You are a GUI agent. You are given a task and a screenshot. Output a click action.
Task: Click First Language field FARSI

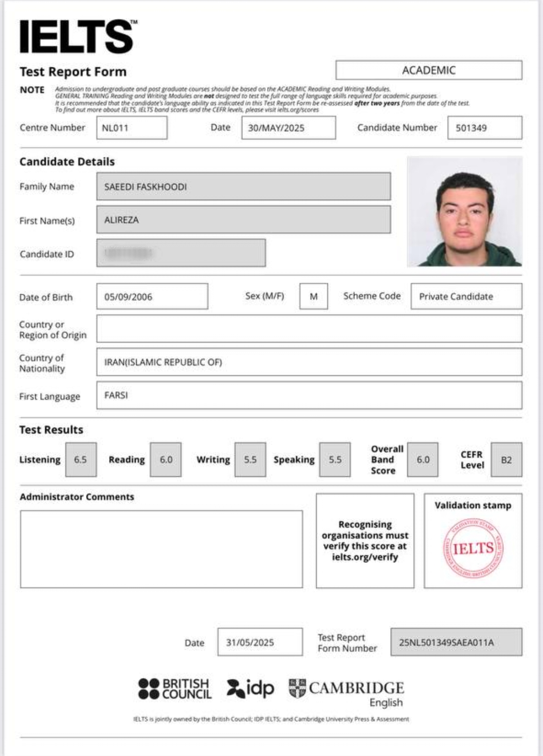pos(309,395)
